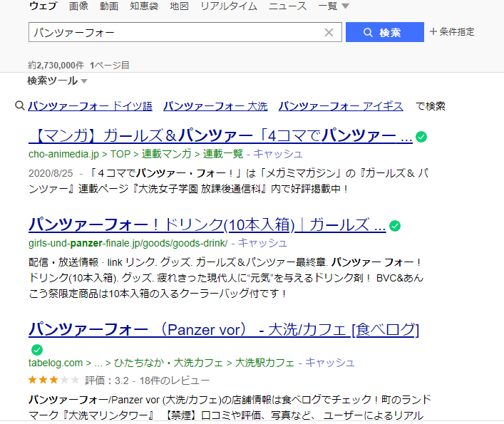This screenshot has width=504, height=424.
Task: Click the star rating of 3.2
Action: pos(53,381)
